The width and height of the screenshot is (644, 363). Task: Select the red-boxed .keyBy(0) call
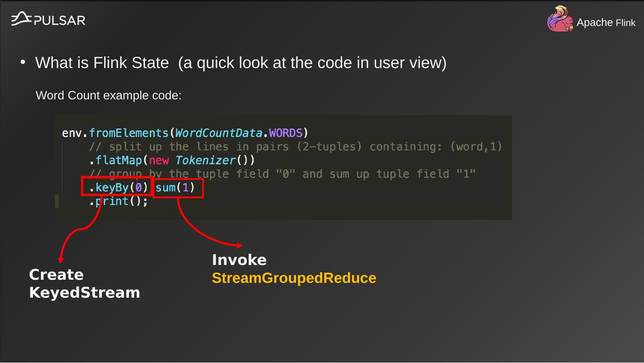click(117, 187)
